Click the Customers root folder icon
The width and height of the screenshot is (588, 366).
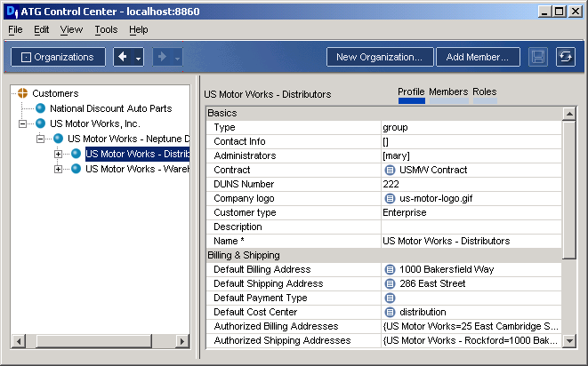(22, 93)
